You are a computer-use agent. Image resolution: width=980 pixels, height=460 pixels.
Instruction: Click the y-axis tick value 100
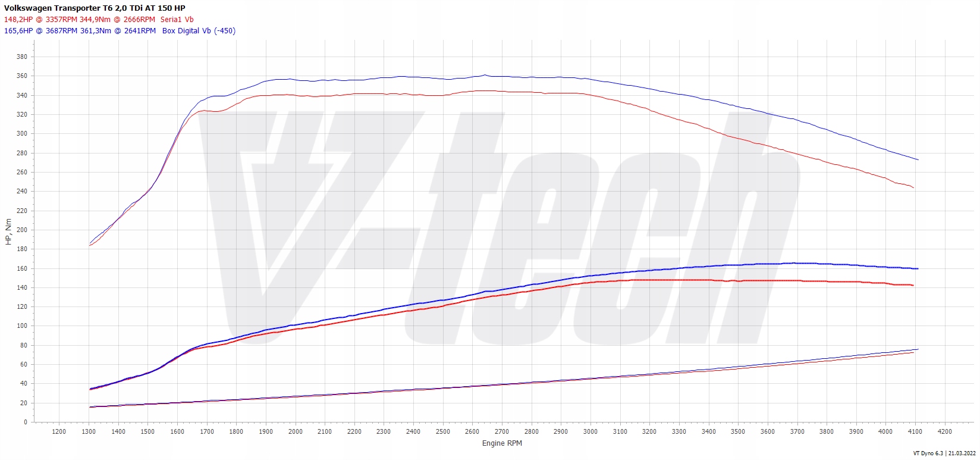[22, 326]
